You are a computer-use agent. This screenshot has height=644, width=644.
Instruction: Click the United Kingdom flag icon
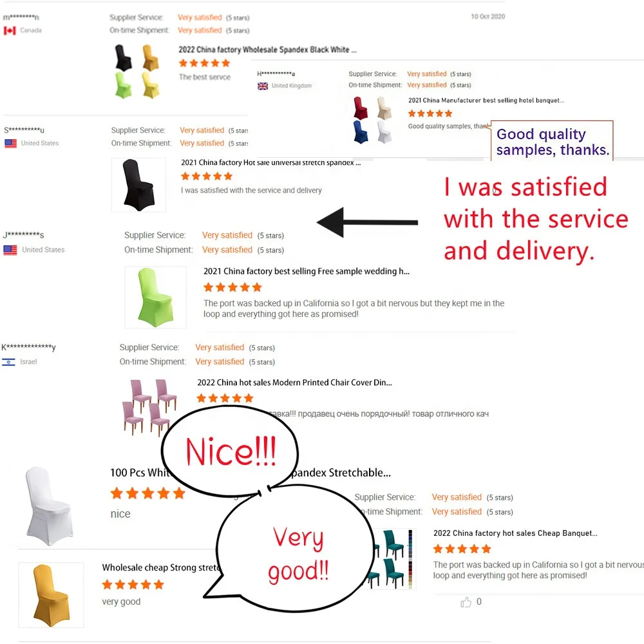pyautogui.click(x=263, y=86)
